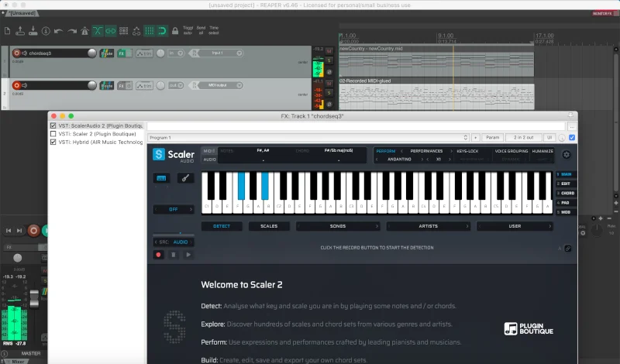Click Scaler record detection button
The width and height of the screenshot is (620, 364).
tap(159, 255)
